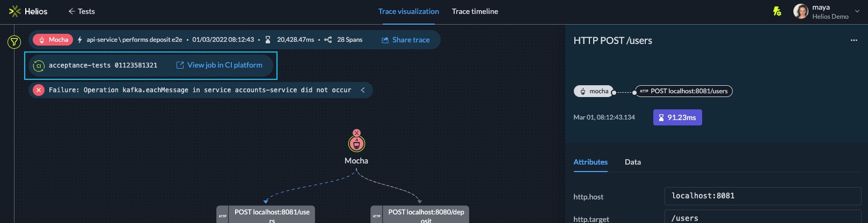Click the mocha chip in span path
868x223 pixels.
point(594,91)
